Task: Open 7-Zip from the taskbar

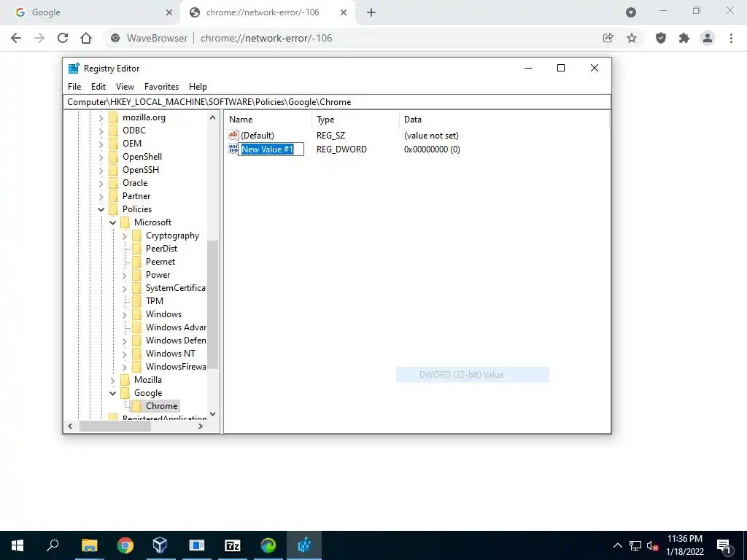Action: pos(232,545)
